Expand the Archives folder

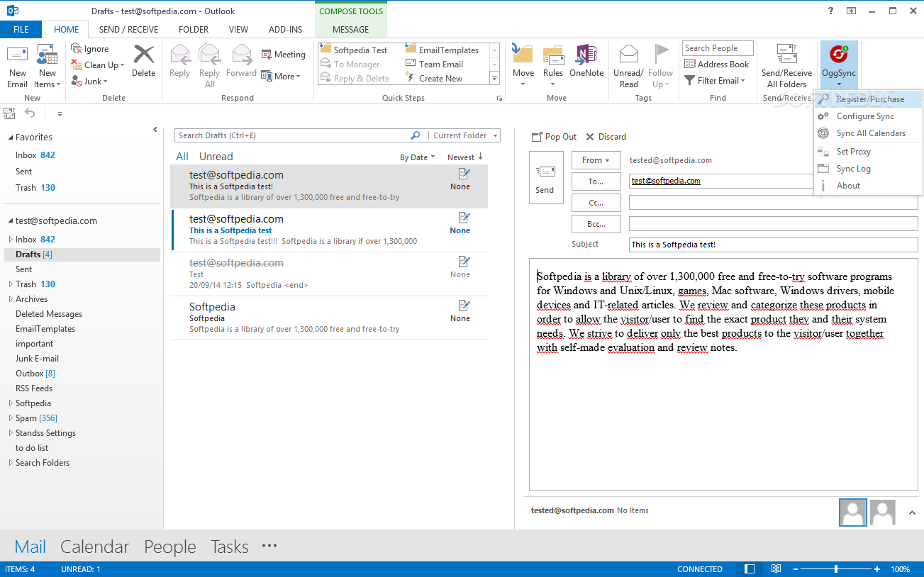click(x=11, y=299)
